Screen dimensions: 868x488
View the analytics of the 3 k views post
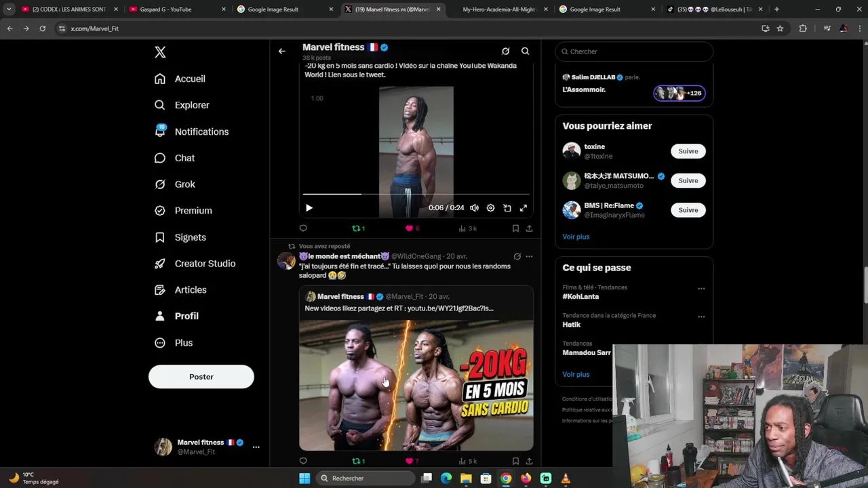click(x=468, y=228)
